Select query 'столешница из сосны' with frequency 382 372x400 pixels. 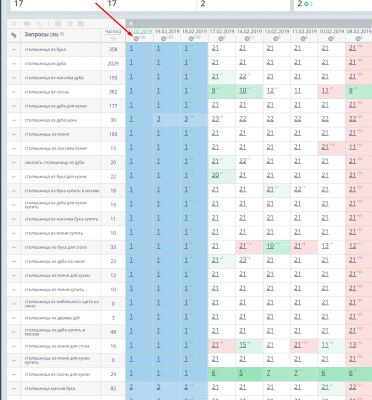pyautogui.click(x=47, y=92)
